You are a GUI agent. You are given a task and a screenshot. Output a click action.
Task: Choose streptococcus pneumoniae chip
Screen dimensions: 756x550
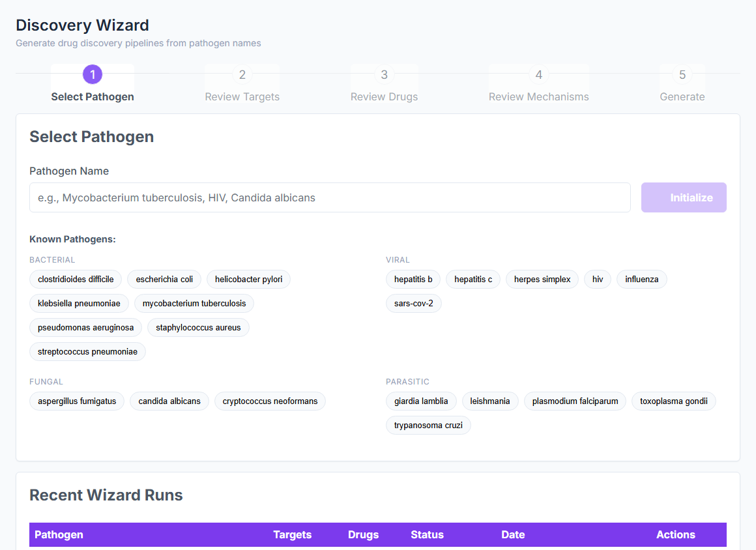point(88,351)
